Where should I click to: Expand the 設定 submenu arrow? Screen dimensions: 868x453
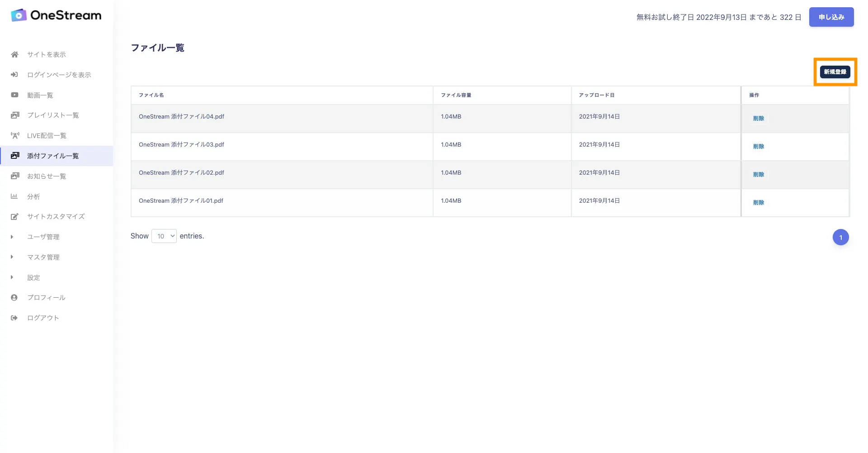point(12,277)
